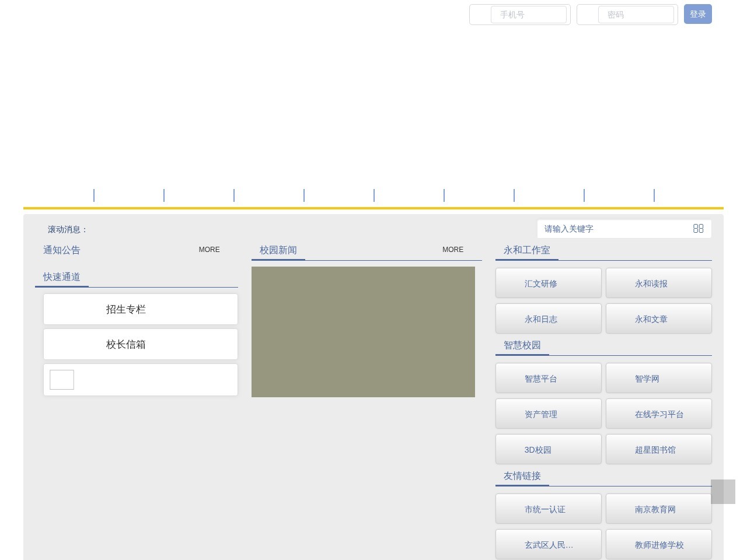The image size is (747, 560).
Task: Launch the 3D校园 campus tile
Action: (x=548, y=449)
